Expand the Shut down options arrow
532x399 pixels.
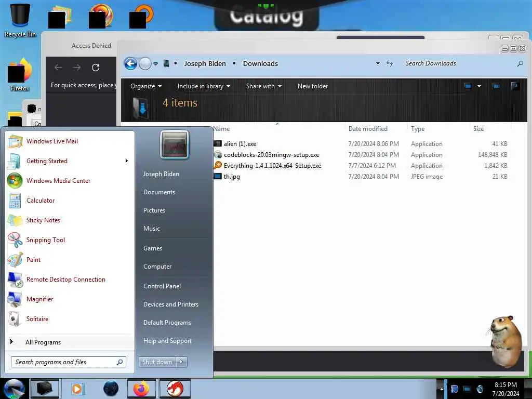click(181, 362)
